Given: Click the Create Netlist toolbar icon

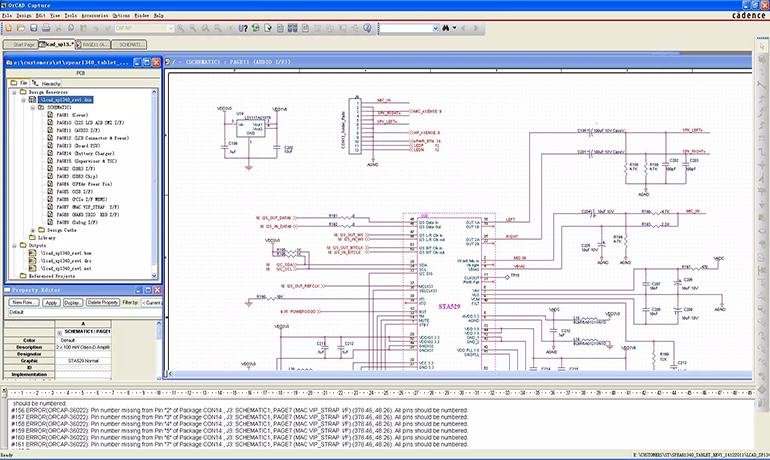Looking at the screenshot, I should pyautogui.click(x=280, y=28).
